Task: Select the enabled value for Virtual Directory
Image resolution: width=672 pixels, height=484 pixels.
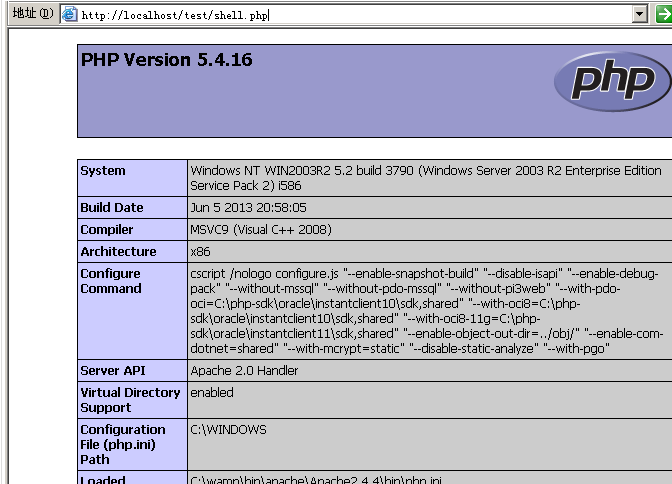Action: [212, 393]
